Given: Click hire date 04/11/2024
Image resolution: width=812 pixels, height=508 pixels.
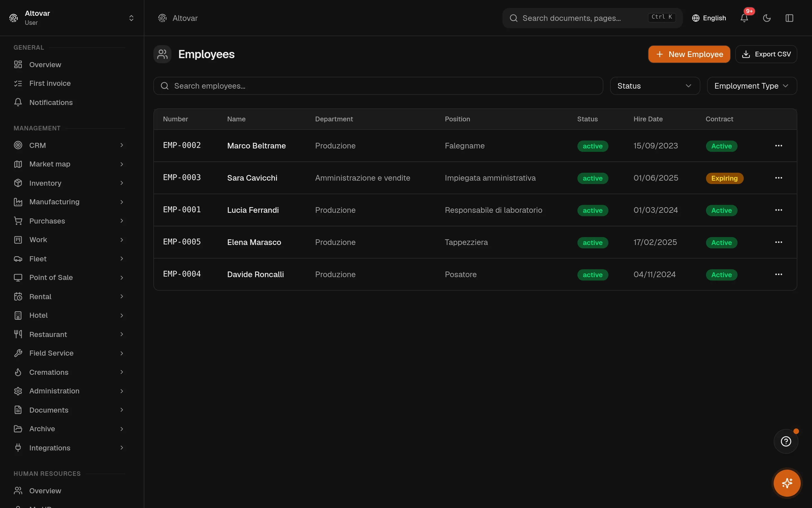Looking at the screenshot, I should click(x=654, y=275).
